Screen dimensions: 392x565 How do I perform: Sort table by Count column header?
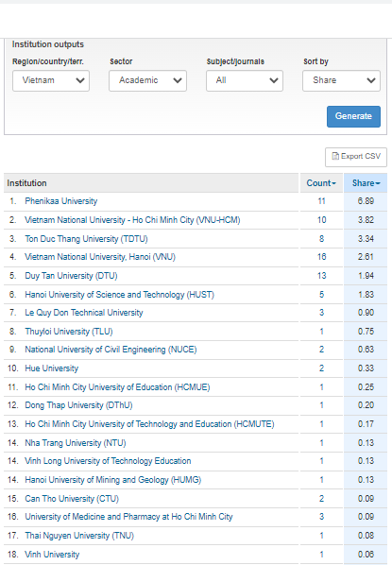(x=321, y=183)
